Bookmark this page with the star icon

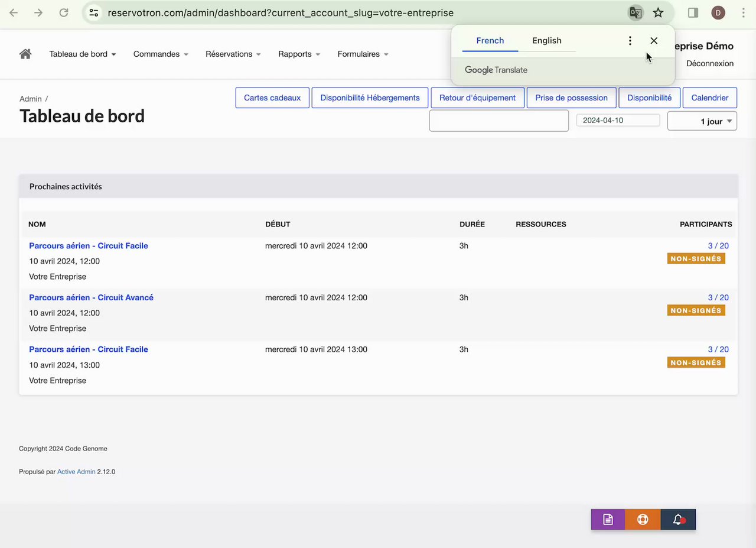pyautogui.click(x=658, y=12)
